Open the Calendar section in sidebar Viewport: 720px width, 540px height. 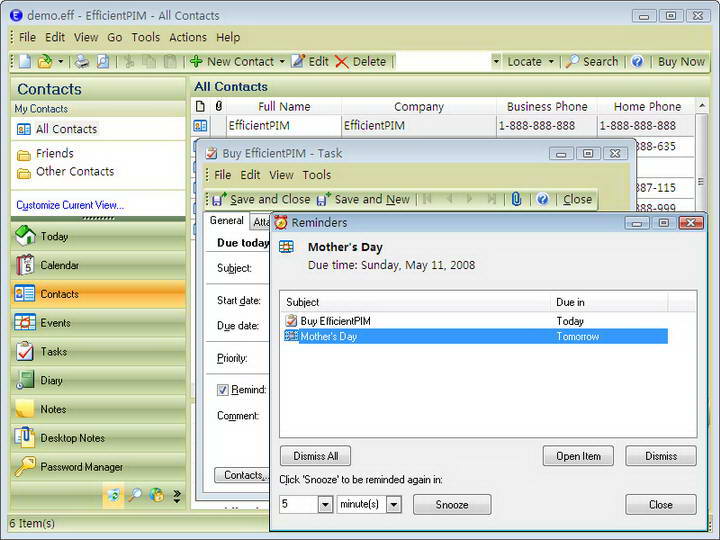[59, 266]
